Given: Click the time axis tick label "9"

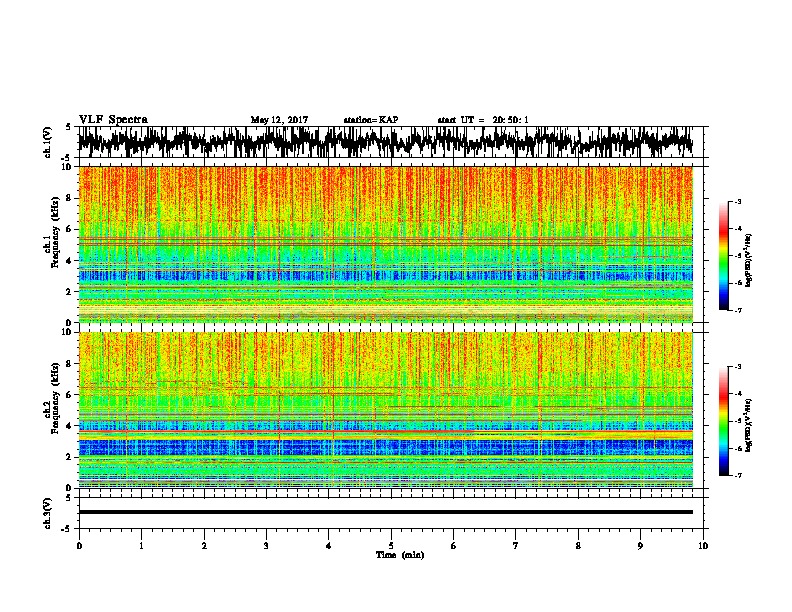Looking at the screenshot, I should point(640,546).
